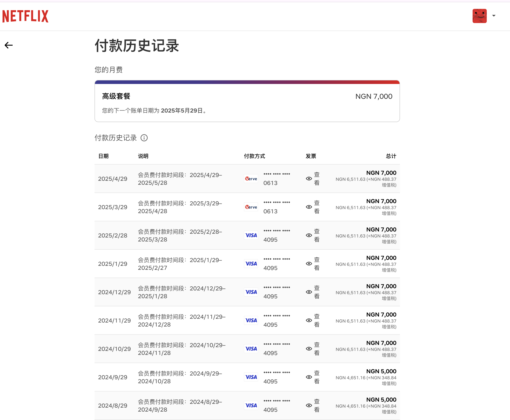
Task: Click 查看 link in the 2025/4/29 row
Action: pos(317,179)
